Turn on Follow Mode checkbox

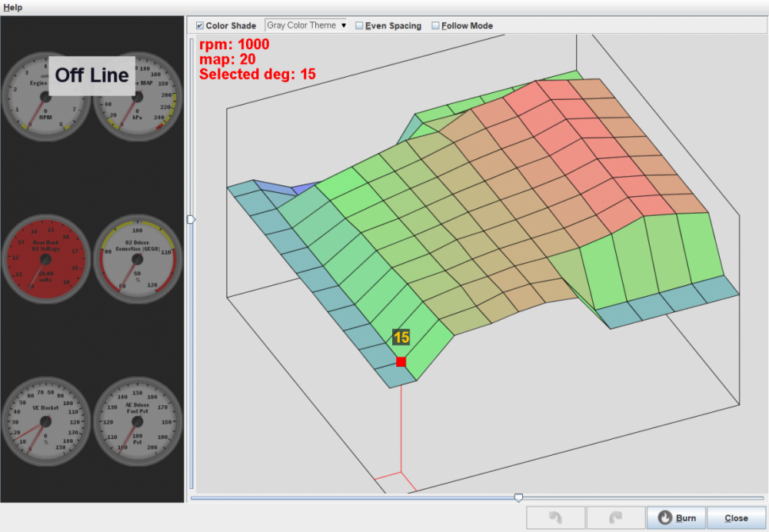[x=435, y=25]
